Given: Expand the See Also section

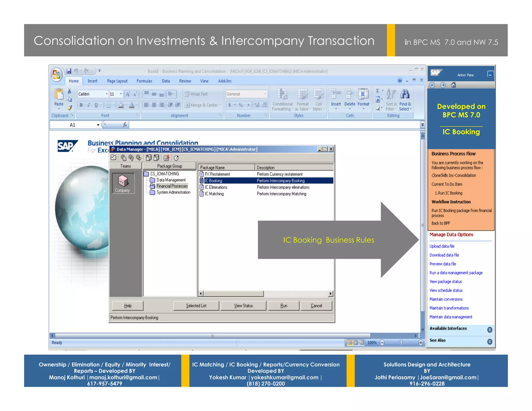Looking at the screenshot, I should click(x=490, y=342).
